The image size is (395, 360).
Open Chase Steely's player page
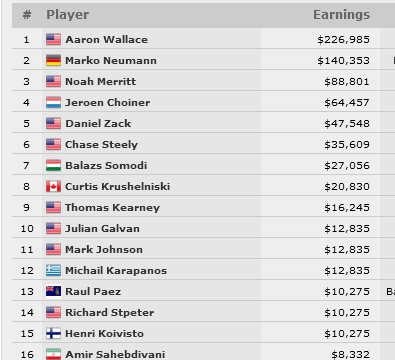[x=101, y=144]
